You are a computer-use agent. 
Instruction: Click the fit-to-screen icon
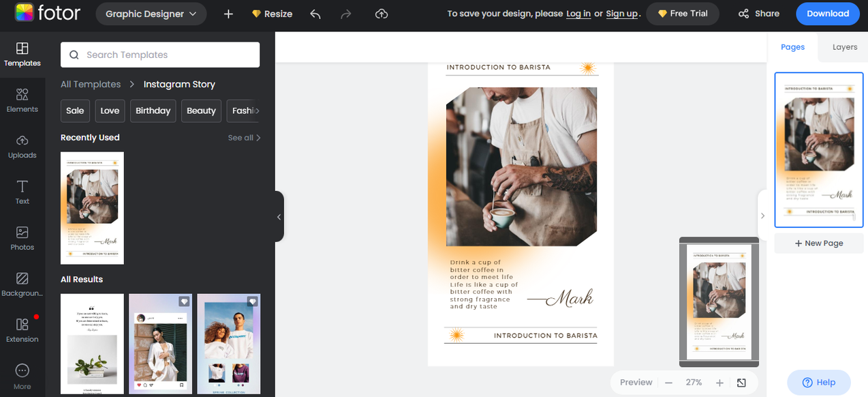(742, 383)
